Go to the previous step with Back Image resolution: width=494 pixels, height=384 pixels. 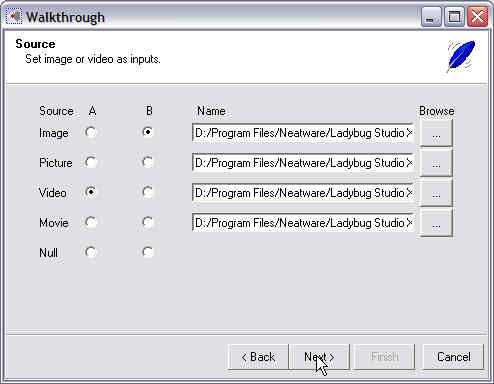pyautogui.click(x=258, y=357)
